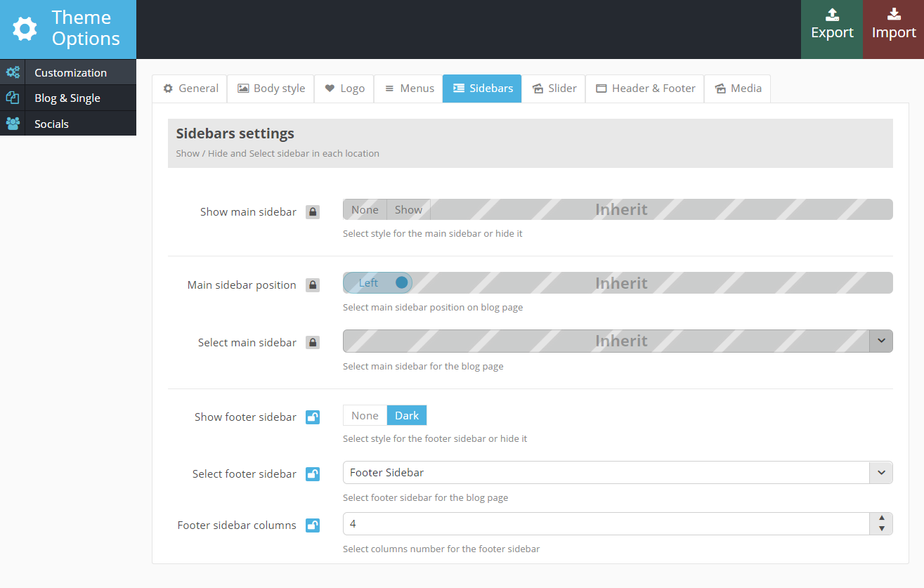Click the lock icon beside Main sidebar position

(313, 285)
